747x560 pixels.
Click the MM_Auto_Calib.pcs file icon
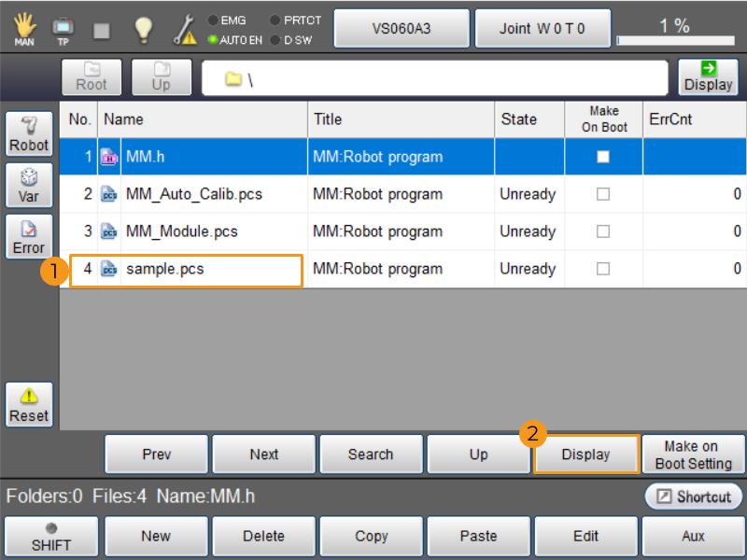pos(109,194)
